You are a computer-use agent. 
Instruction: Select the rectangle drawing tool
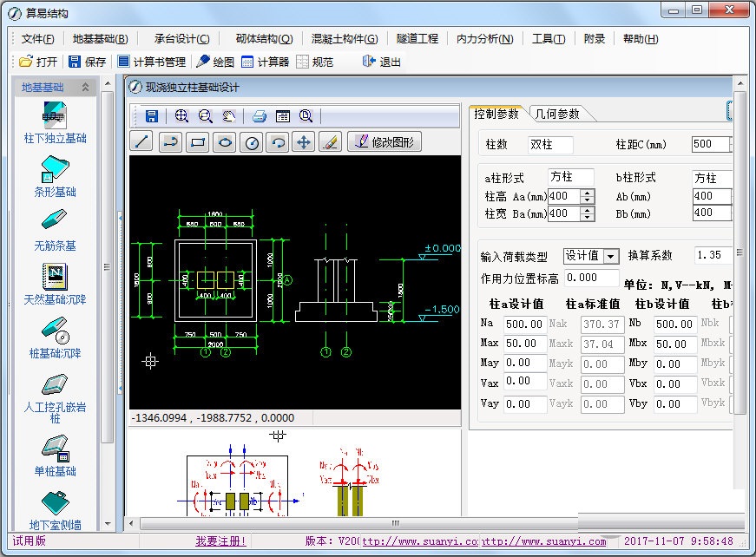point(198,142)
